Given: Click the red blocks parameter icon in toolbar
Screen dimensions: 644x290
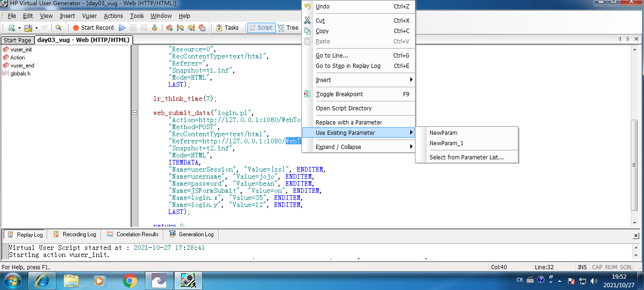Looking at the screenshot, I should click(x=169, y=28).
